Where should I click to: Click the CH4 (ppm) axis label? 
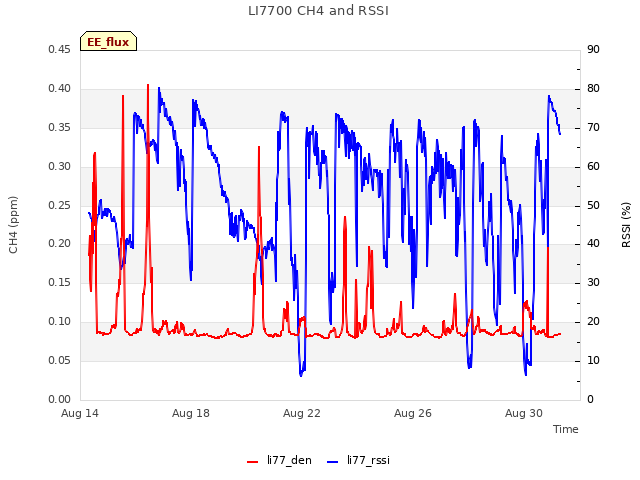[x=13, y=225]
